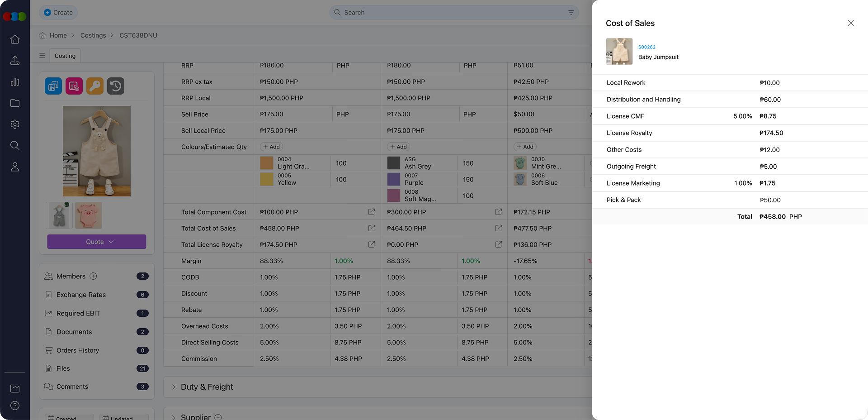This screenshot has height=420, width=868.
Task: Click the sidebar search magnifier icon
Action: click(x=15, y=145)
